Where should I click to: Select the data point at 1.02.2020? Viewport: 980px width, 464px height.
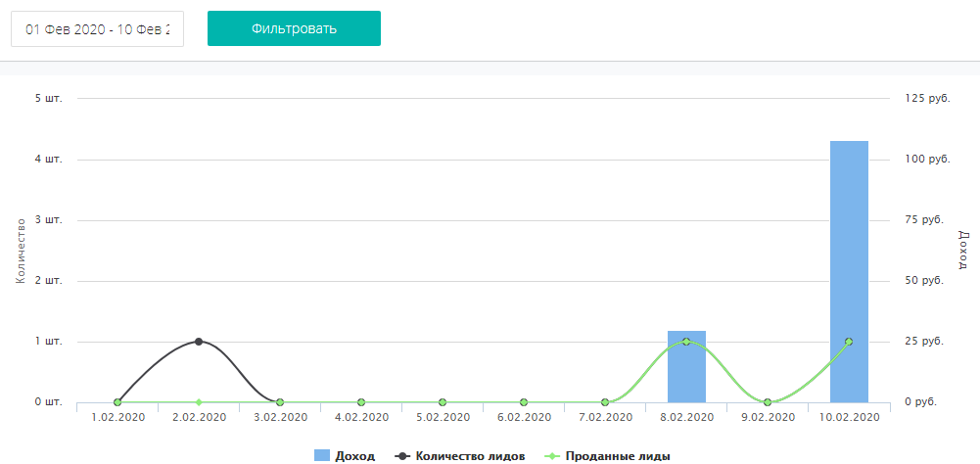(x=117, y=402)
